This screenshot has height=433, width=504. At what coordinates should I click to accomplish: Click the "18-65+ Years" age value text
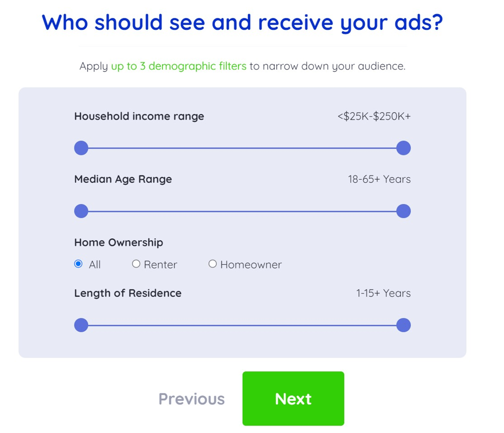(379, 179)
